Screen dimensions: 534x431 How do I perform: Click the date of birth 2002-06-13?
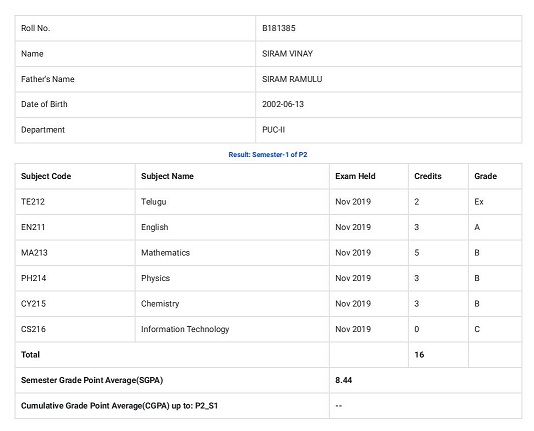[x=283, y=104]
